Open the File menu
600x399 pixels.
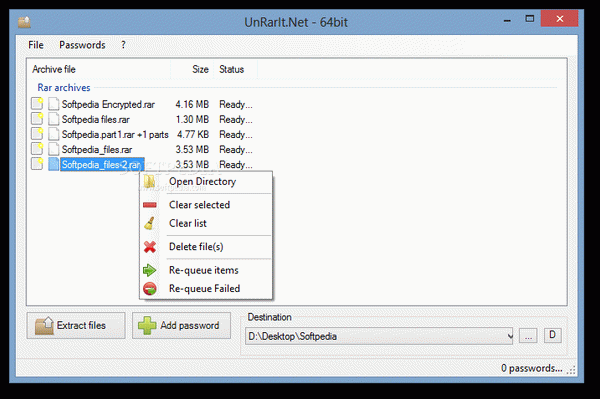point(36,45)
